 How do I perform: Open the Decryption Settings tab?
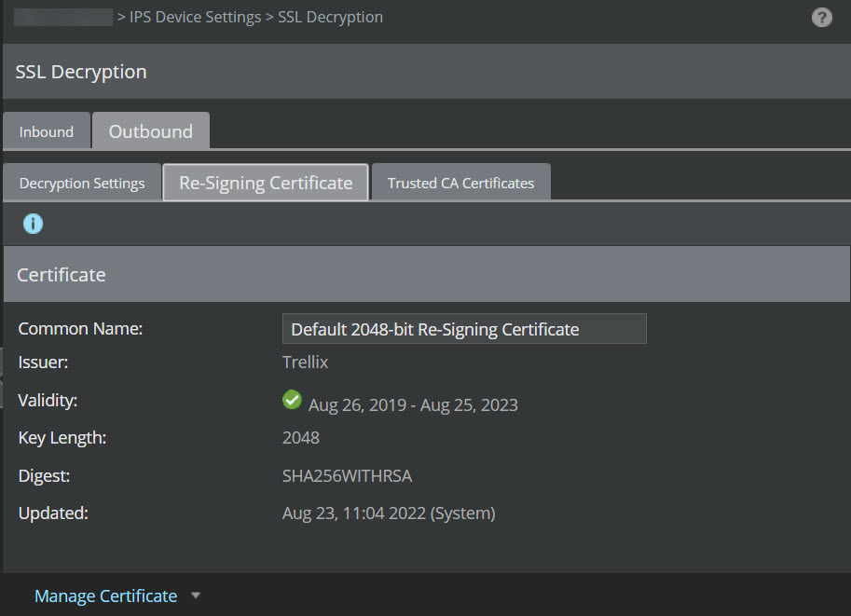tap(82, 183)
